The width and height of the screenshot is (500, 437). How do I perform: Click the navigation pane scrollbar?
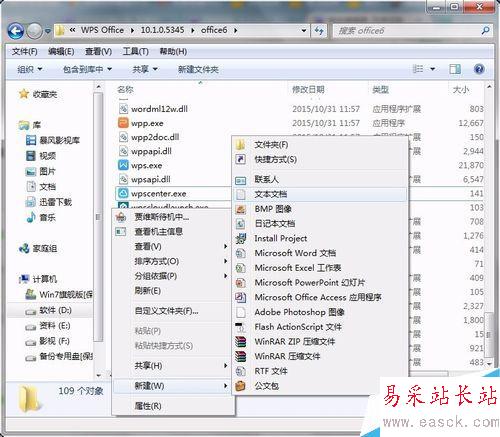pos(98,217)
